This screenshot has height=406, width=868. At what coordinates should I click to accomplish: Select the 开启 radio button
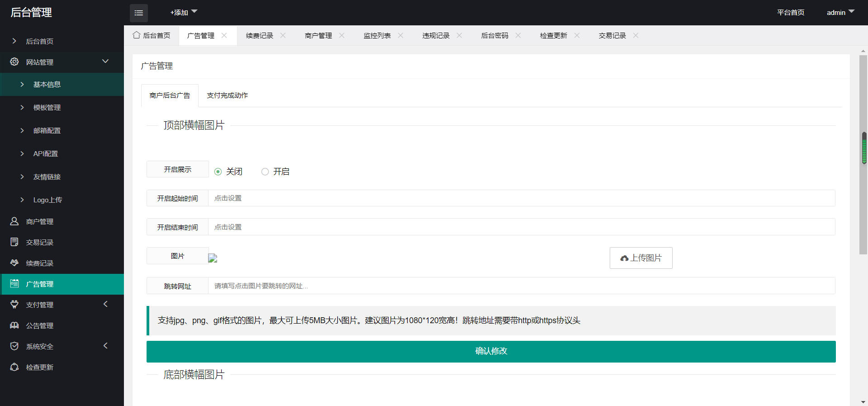coord(265,172)
